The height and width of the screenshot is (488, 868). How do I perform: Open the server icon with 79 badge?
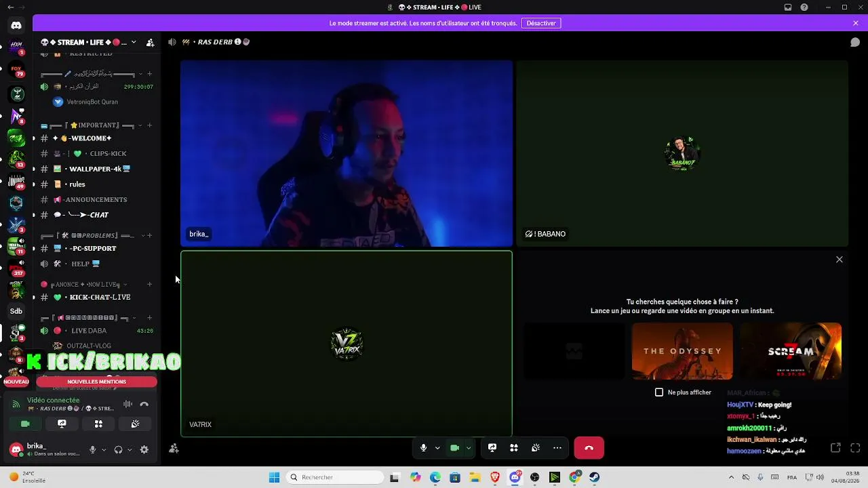pos(16,70)
